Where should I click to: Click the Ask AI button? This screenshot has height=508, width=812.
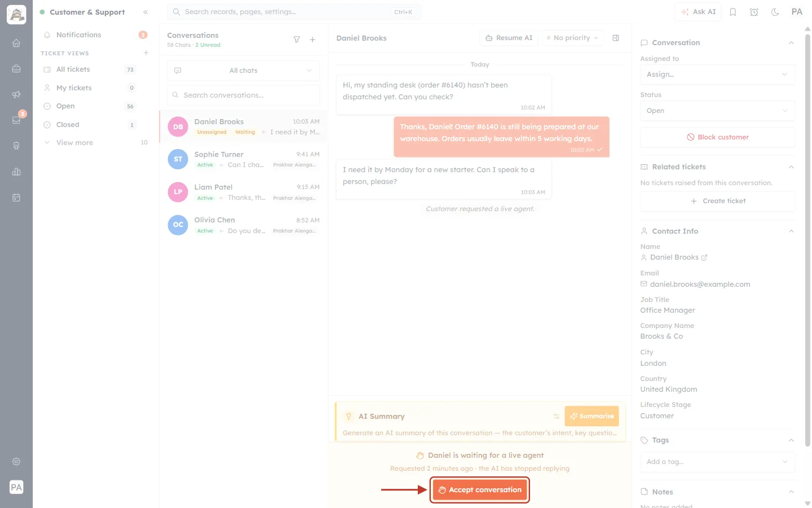pyautogui.click(x=698, y=12)
